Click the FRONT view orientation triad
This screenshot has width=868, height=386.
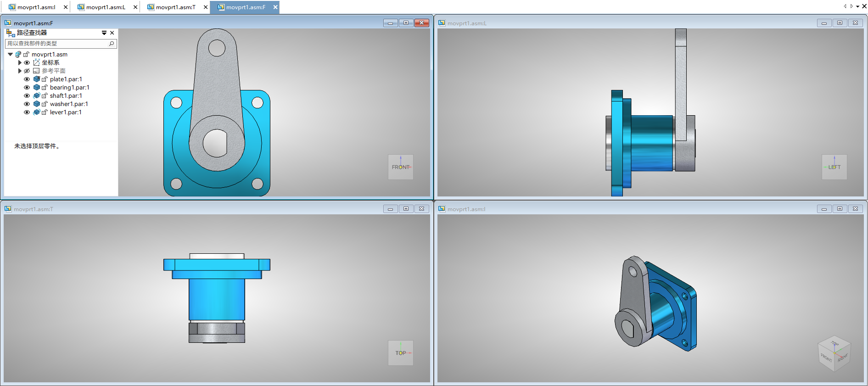[400, 167]
